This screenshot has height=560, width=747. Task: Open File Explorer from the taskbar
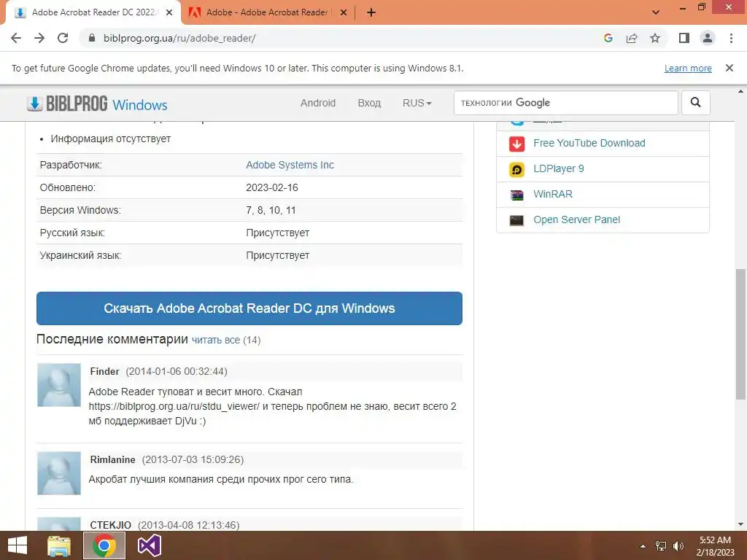pyautogui.click(x=59, y=545)
